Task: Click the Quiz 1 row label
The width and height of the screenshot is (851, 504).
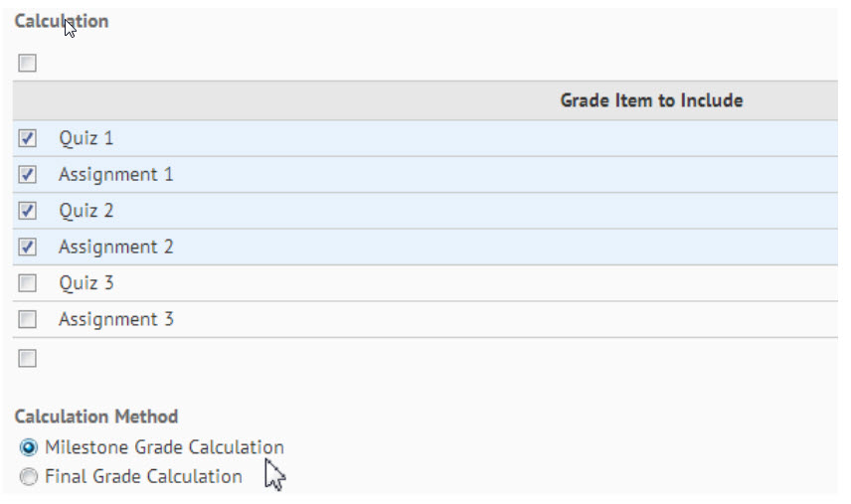Action: 86,138
